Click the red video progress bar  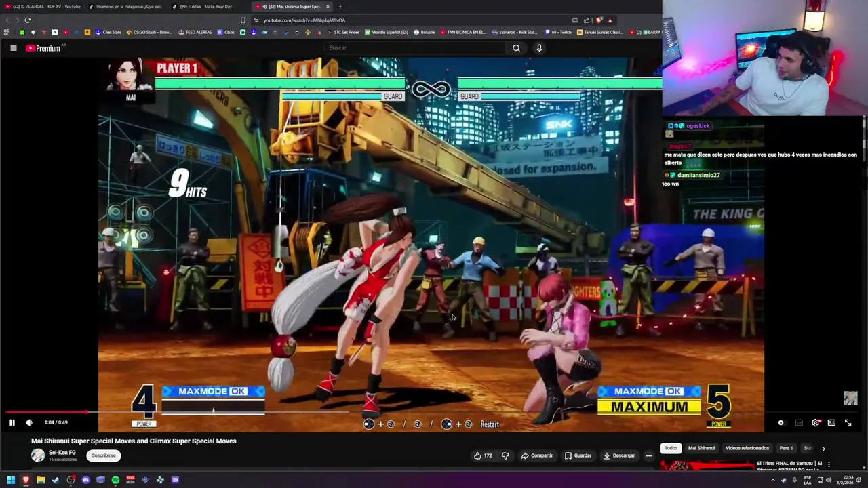(45, 411)
